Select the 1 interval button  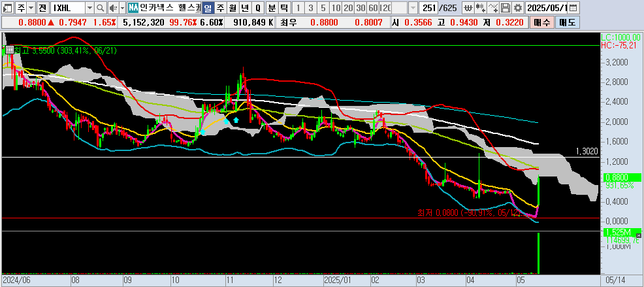298,7
